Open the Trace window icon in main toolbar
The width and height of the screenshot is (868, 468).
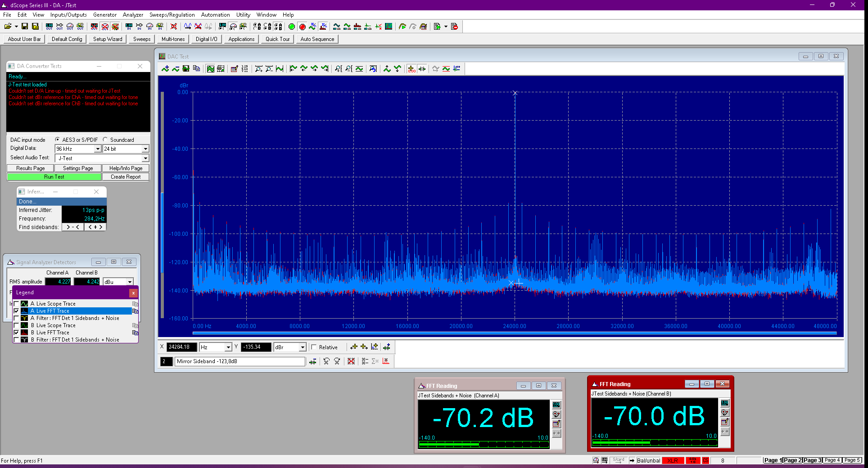coord(389,27)
